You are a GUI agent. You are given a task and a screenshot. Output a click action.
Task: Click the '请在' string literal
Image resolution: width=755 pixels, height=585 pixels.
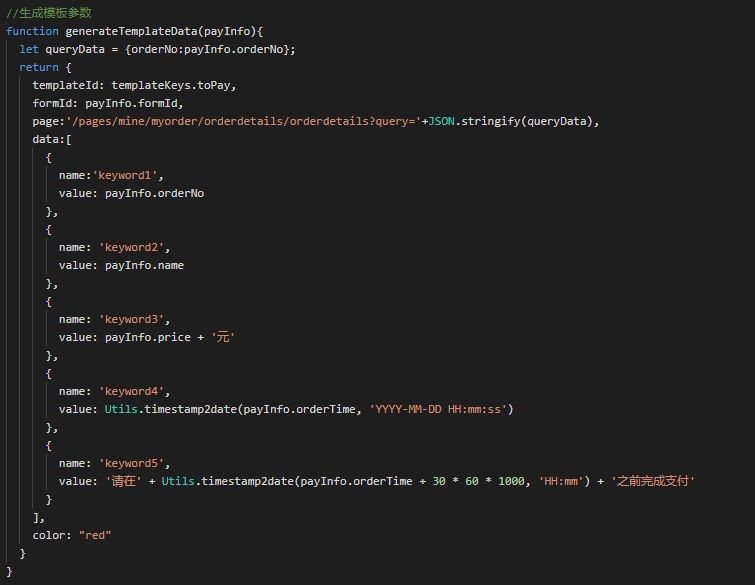pos(123,481)
